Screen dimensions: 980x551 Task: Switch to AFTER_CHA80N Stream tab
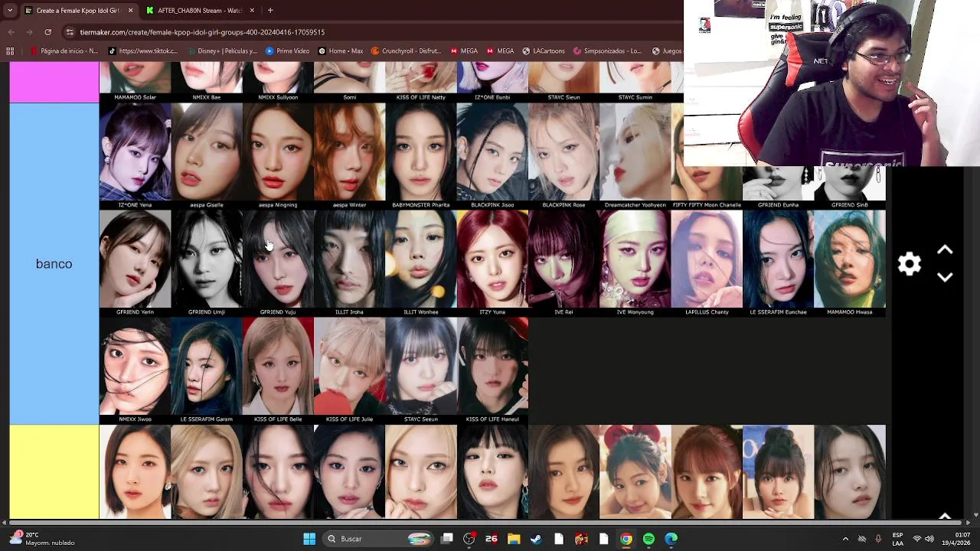click(200, 10)
